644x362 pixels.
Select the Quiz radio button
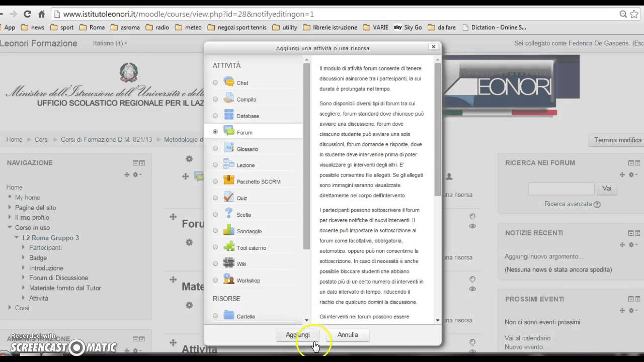215,198
